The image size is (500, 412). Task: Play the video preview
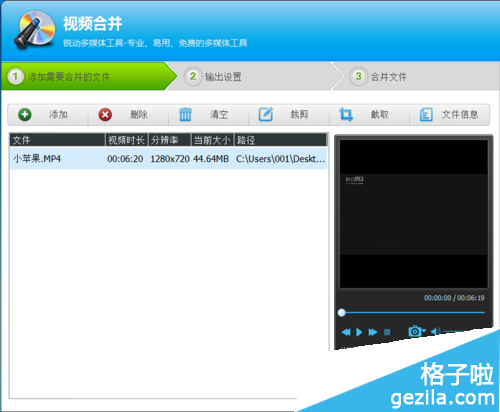point(359,332)
